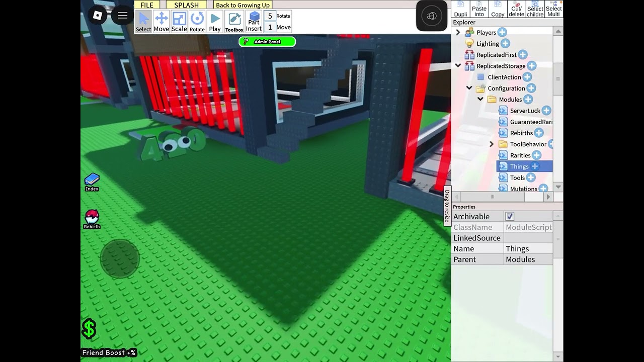
Task: Click Explorer scroll up arrow
Action: point(558,31)
